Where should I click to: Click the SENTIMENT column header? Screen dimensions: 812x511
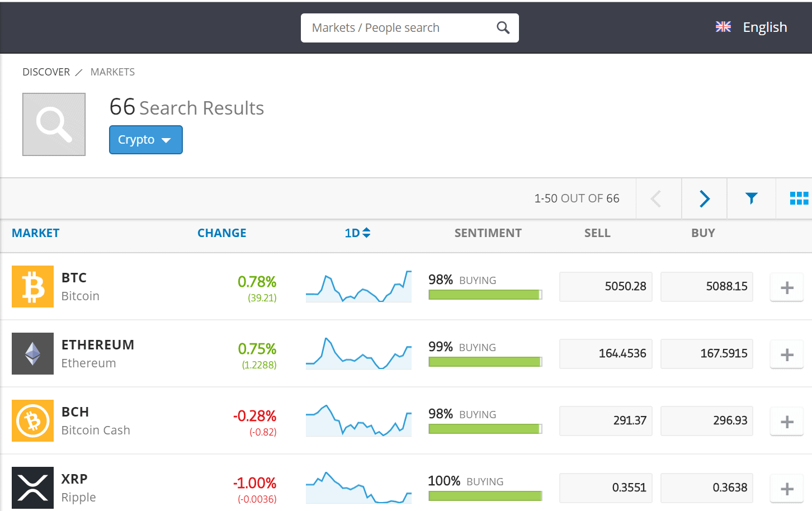click(488, 233)
